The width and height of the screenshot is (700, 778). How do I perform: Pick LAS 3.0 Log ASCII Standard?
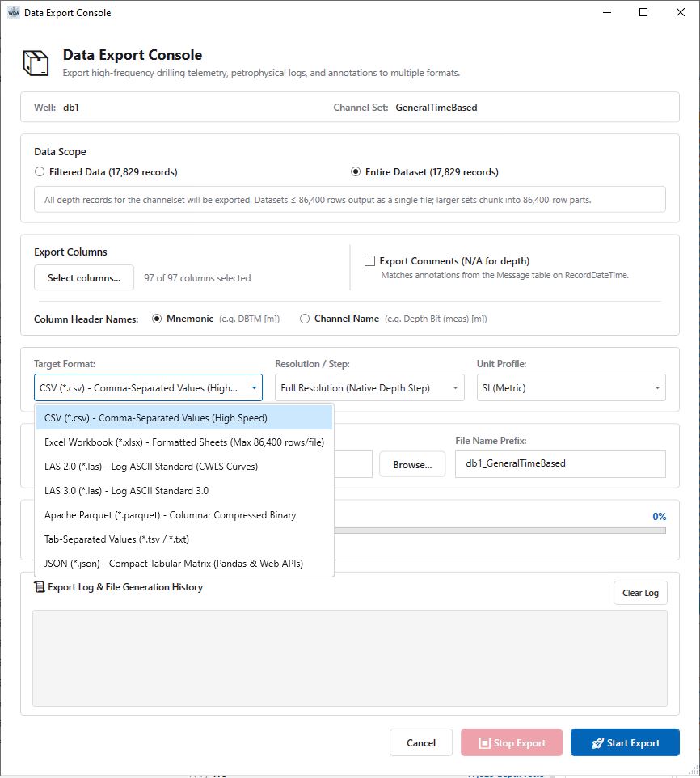coord(184,491)
